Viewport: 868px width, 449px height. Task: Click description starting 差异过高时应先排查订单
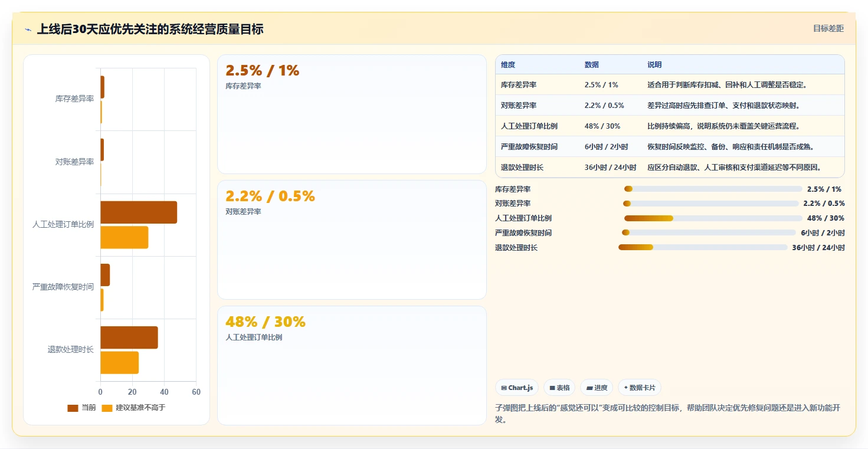(723, 106)
